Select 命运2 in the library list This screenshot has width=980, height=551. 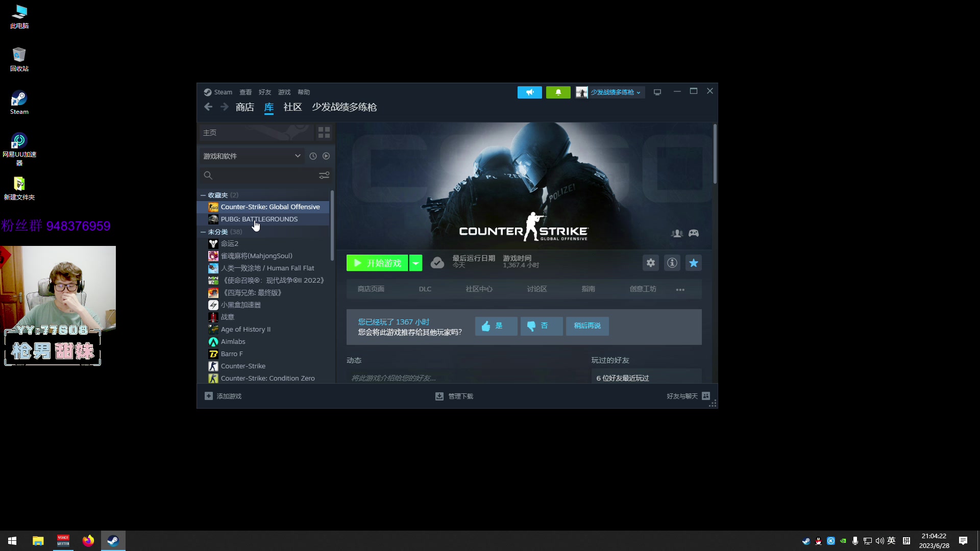click(263, 244)
